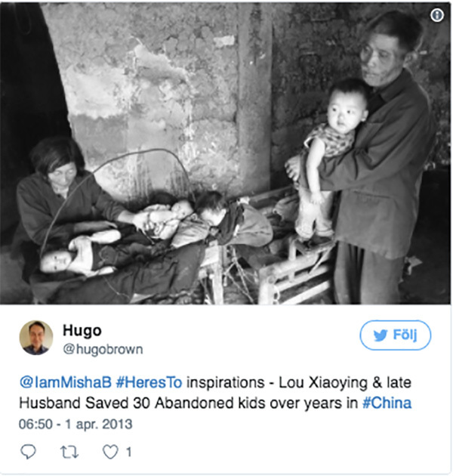Reply to Hugo's tweet via speech bubble
The image size is (453, 476).
pos(28,452)
